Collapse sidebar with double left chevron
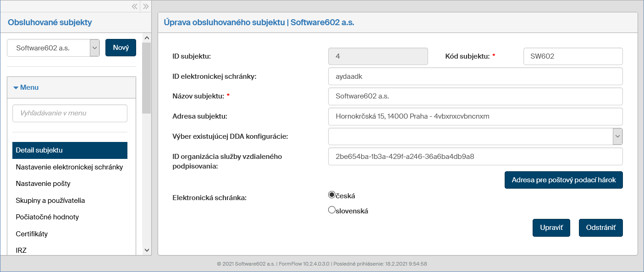 pyautogui.click(x=135, y=6)
